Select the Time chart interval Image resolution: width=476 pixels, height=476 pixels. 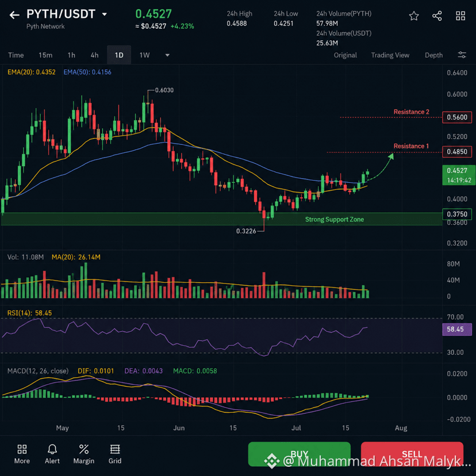(16, 55)
